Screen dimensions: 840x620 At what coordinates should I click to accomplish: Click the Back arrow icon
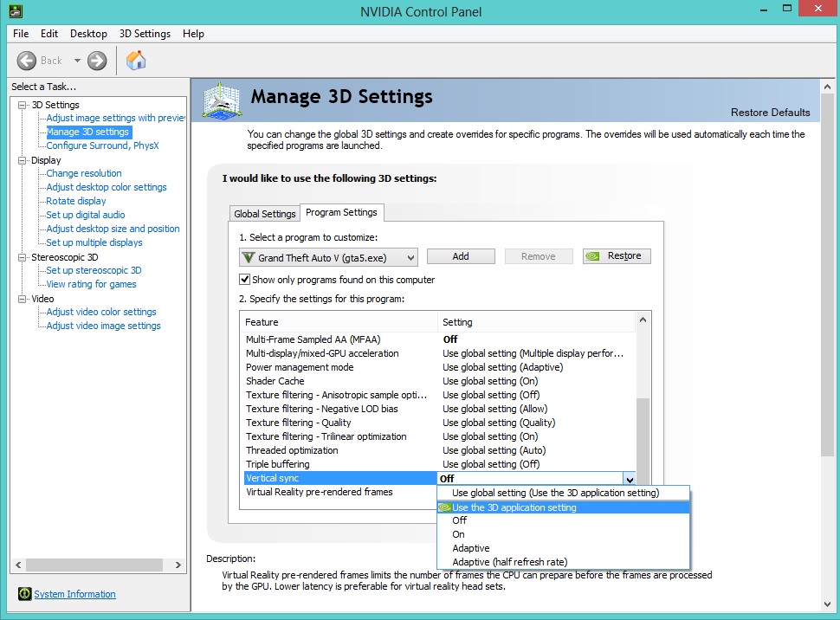pyautogui.click(x=27, y=61)
